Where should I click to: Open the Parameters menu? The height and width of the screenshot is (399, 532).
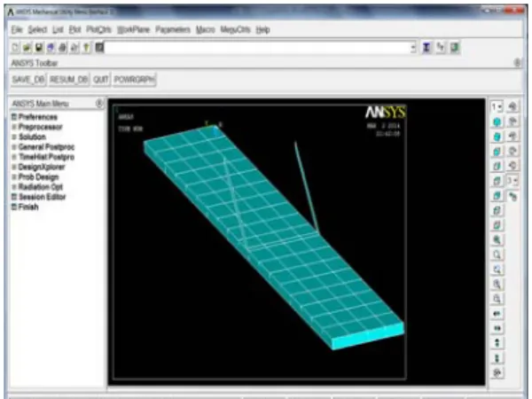[x=173, y=30]
